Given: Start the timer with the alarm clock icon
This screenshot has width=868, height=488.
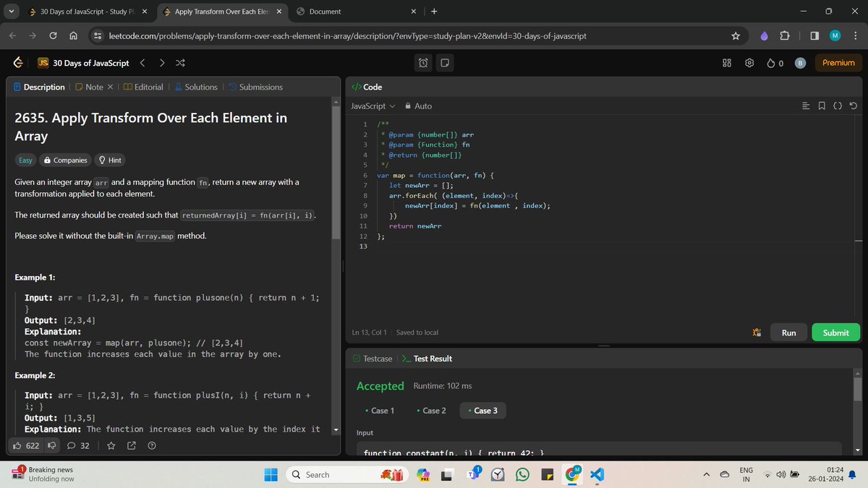Looking at the screenshot, I should pos(422,63).
